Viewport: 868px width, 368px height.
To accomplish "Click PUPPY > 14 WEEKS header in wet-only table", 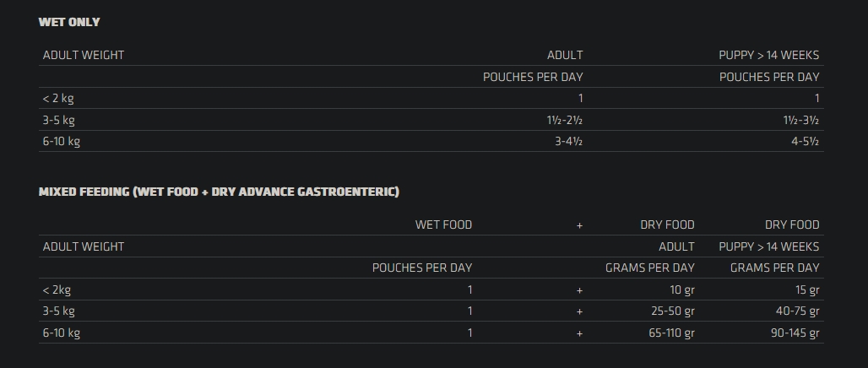I will [x=768, y=55].
